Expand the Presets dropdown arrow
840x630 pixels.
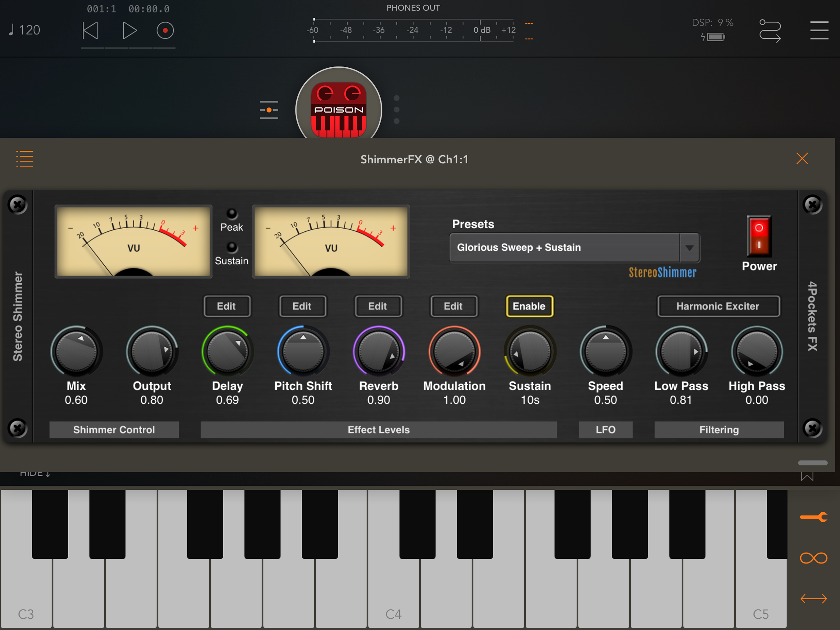tap(689, 248)
